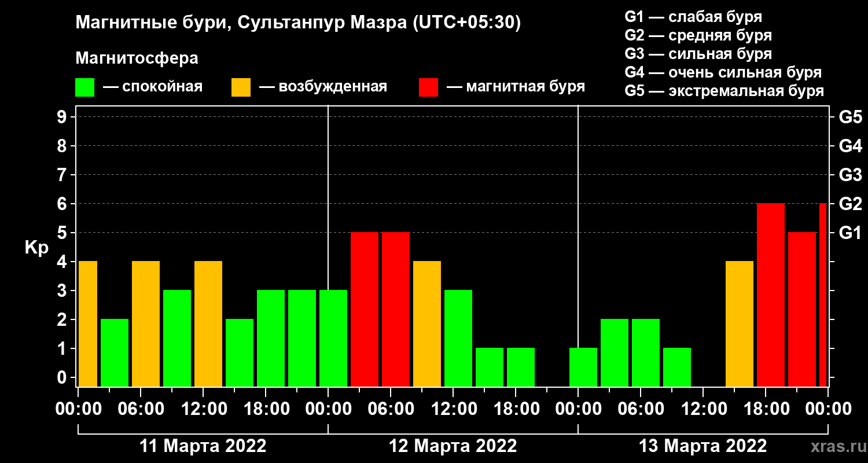Click the orange Kp 4 bar at 00:00 on 11 Марта
868x463 pixels.
[88, 324]
